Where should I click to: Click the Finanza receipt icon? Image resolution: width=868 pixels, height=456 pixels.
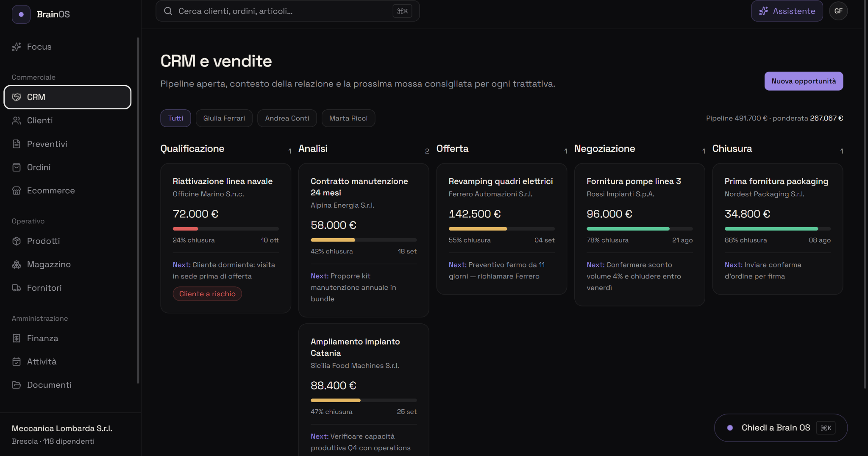point(17,338)
